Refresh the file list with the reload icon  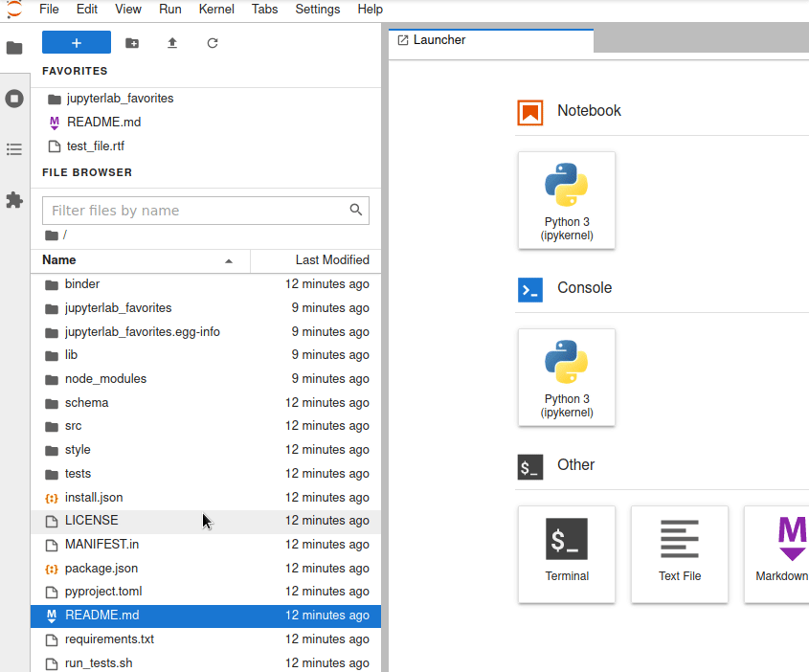212,43
